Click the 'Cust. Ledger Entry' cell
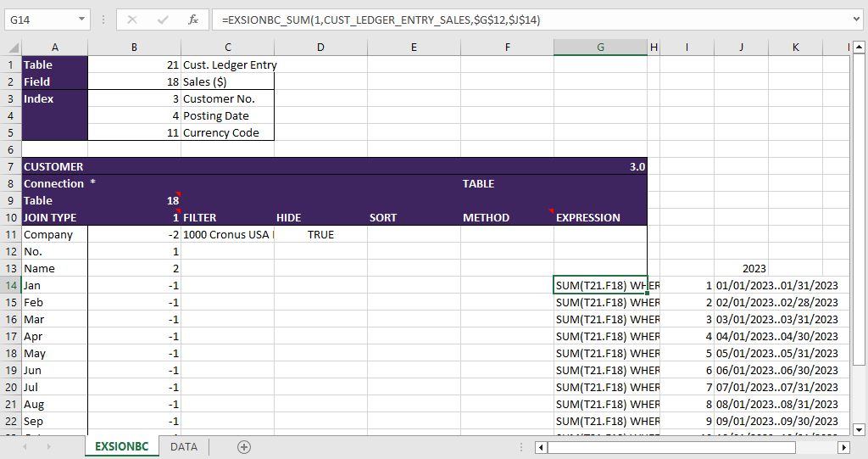Image resolution: width=868 pixels, height=459 pixels. click(227, 64)
